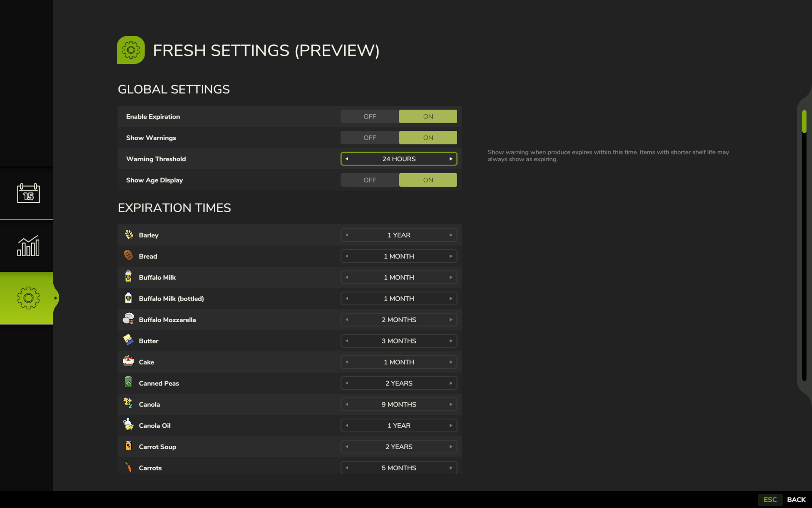This screenshot has height=508, width=812.
Task: Open the calendar tab in sidebar
Action: click(x=28, y=193)
